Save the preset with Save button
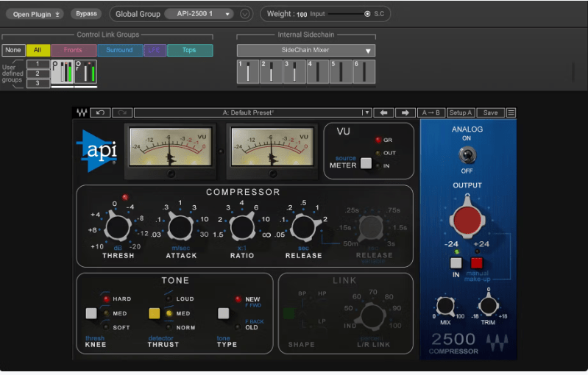Image resolution: width=588 pixels, height=375 pixels. coord(491,113)
